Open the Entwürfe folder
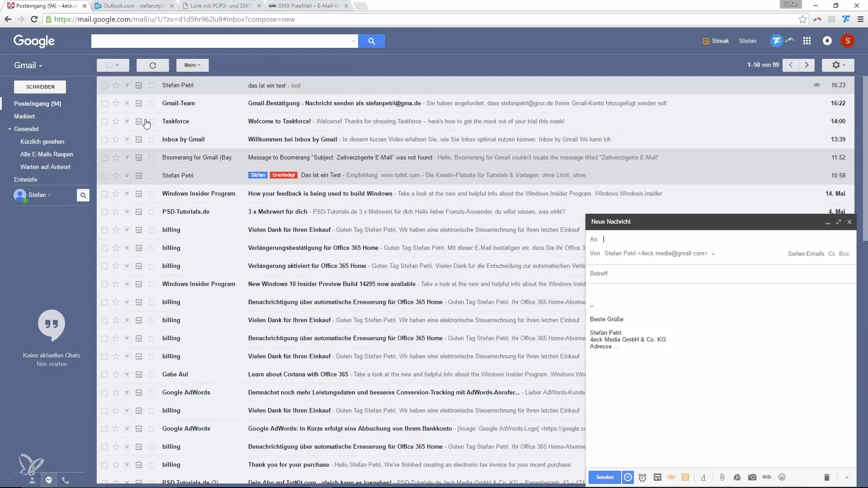The height and width of the screenshot is (488, 868). click(25, 180)
